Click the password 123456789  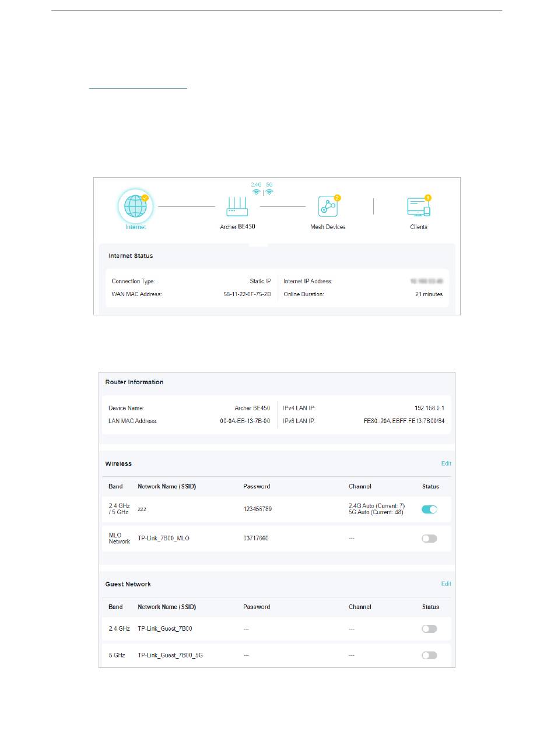257,509
